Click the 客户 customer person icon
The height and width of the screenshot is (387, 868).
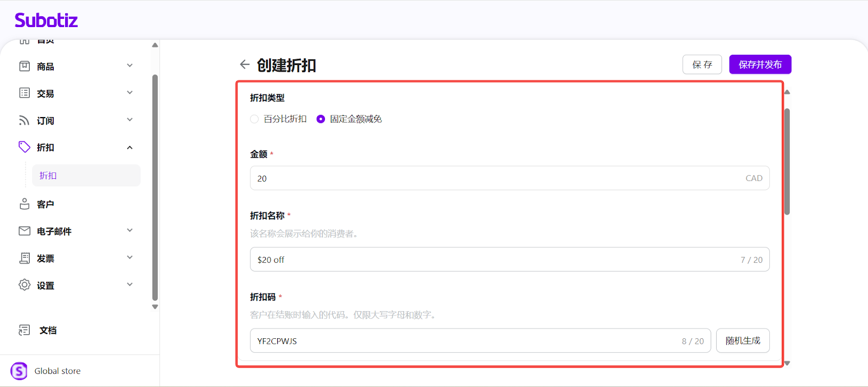24,204
